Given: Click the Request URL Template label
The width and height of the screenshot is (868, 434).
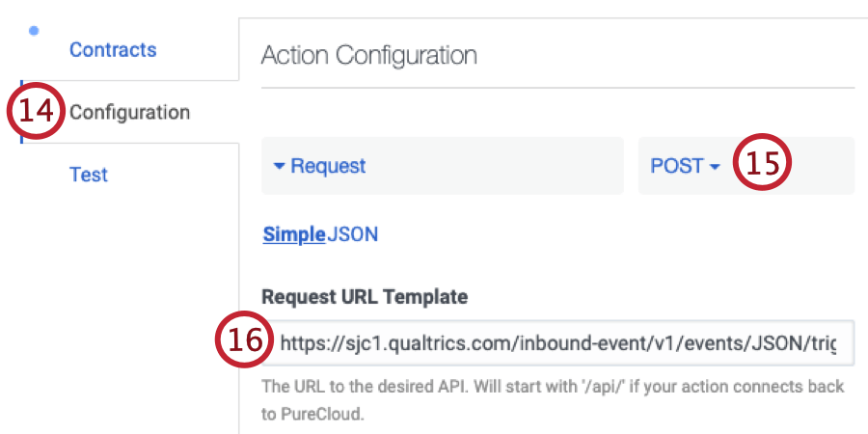Looking at the screenshot, I should coord(364,297).
